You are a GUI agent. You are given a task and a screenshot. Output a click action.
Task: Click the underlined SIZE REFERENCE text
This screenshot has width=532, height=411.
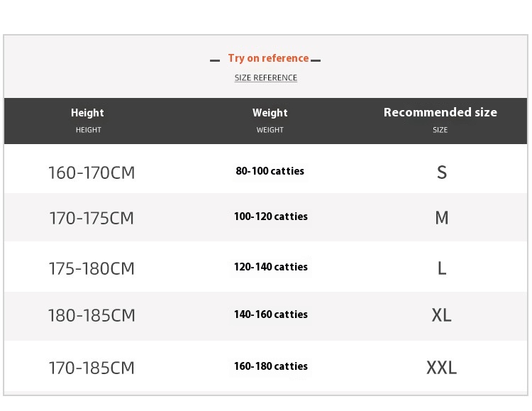tap(266, 78)
